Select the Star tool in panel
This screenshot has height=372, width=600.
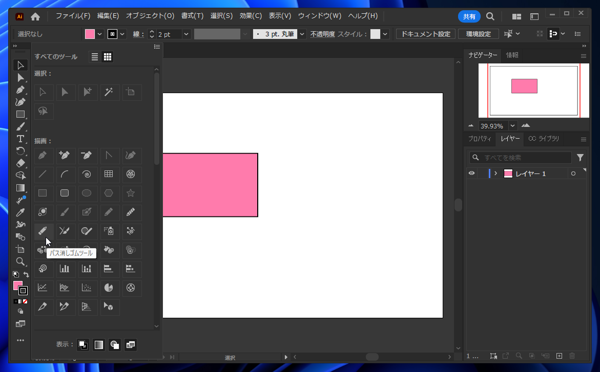point(131,193)
